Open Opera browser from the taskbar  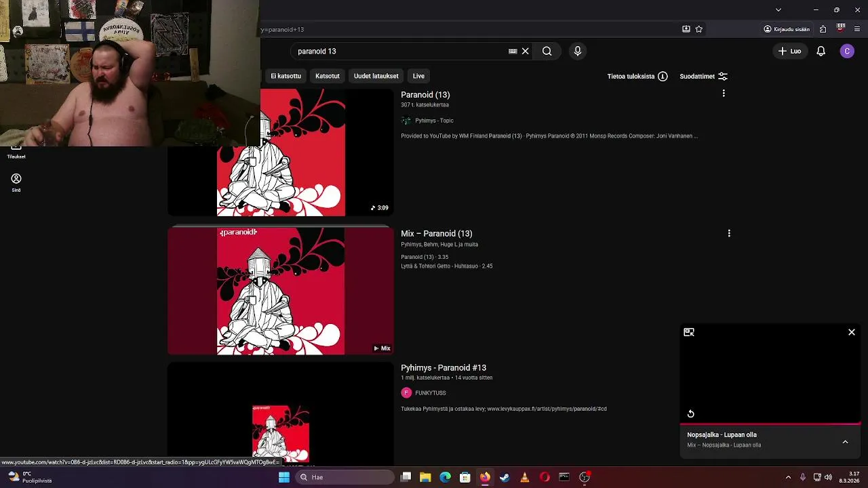[x=545, y=477]
